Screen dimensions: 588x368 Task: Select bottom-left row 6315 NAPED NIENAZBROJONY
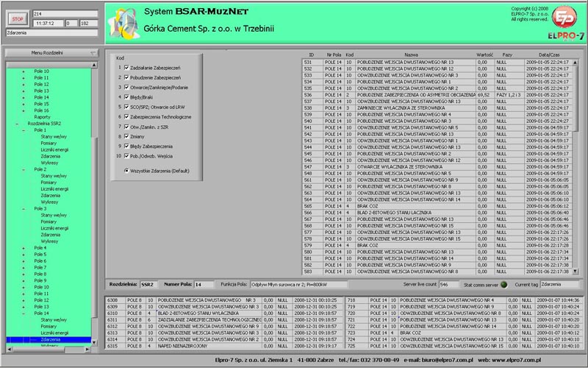click(x=225, y=346)
